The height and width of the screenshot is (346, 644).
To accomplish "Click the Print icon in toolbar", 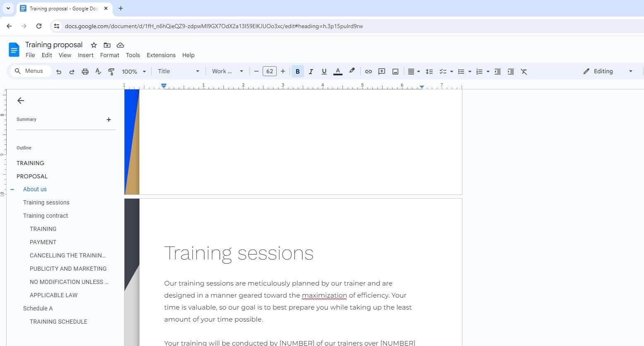I will click(85, 72).
